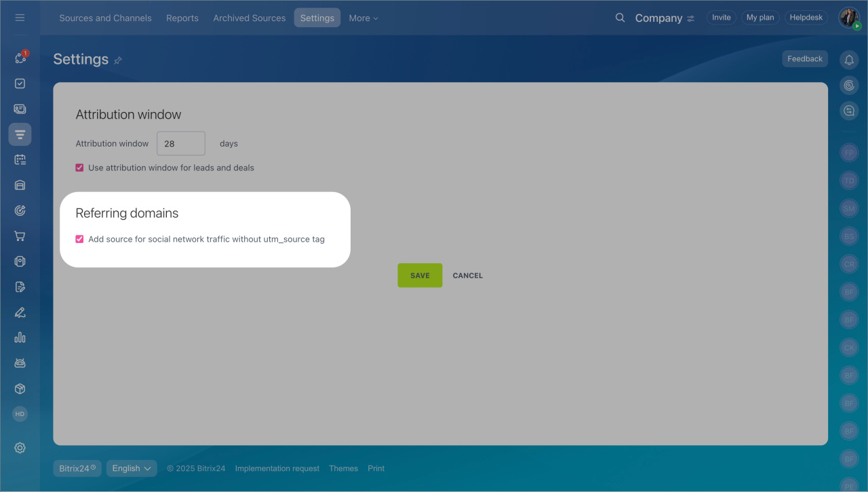Switch to the Reports tab

point(182,18)
